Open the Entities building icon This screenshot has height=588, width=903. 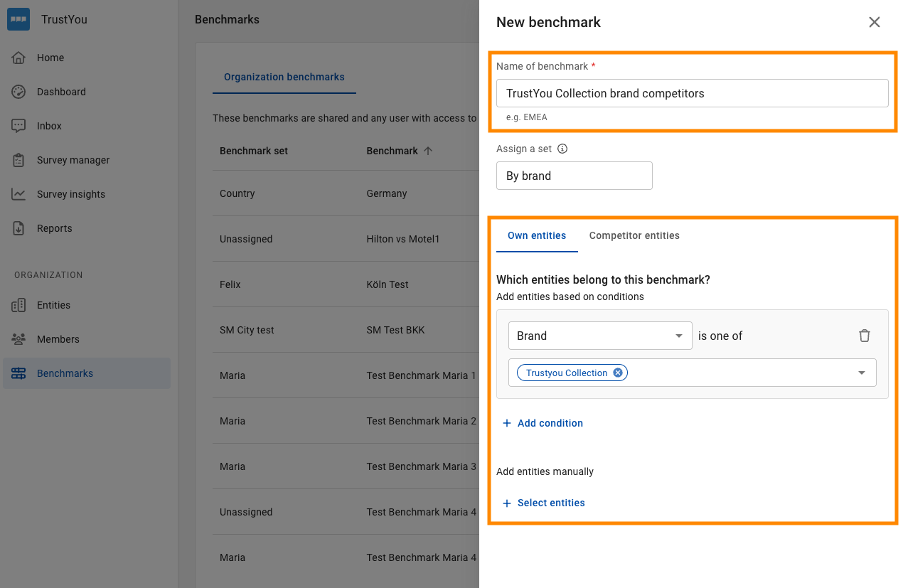18,305
